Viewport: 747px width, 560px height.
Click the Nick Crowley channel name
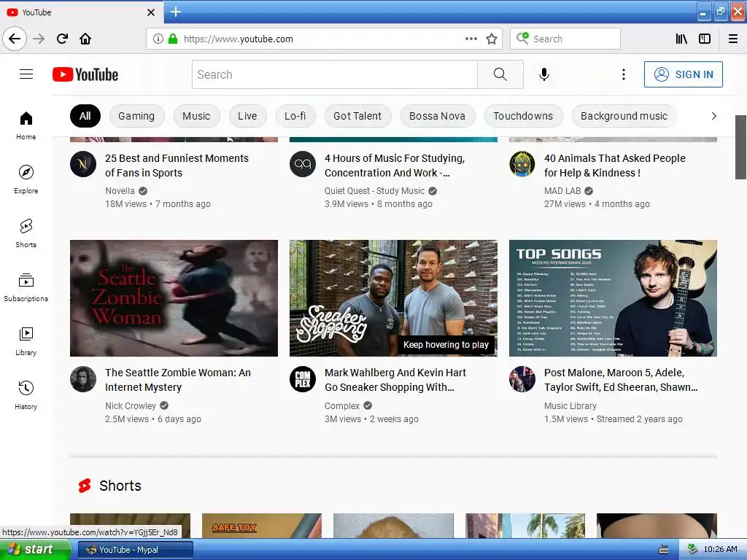(x=131, y=405)
